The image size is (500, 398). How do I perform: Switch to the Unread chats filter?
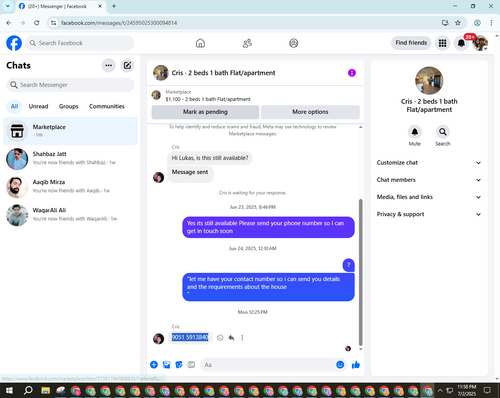[38, 106]
